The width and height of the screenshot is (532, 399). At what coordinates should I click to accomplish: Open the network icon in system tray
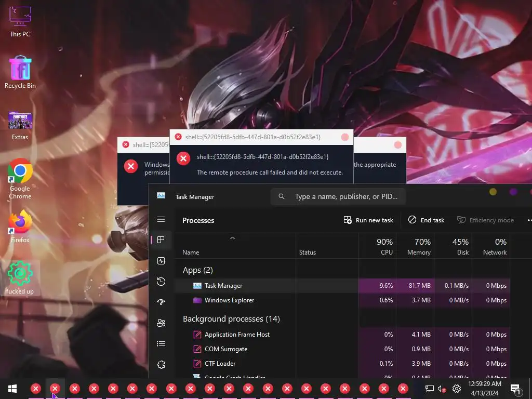coord(430,389)
